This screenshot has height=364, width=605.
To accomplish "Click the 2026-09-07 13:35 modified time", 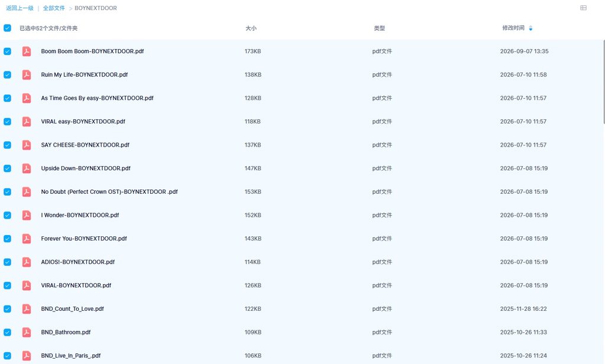I will [524, 51].
